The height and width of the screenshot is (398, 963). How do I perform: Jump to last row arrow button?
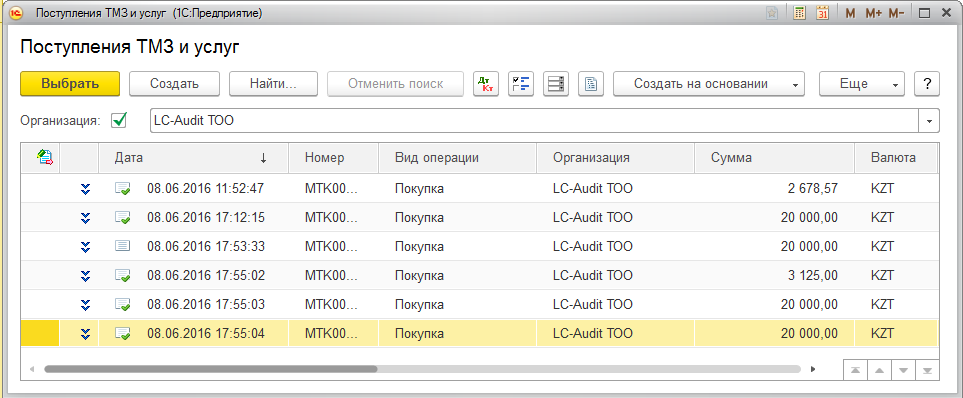tap(927, 370)
